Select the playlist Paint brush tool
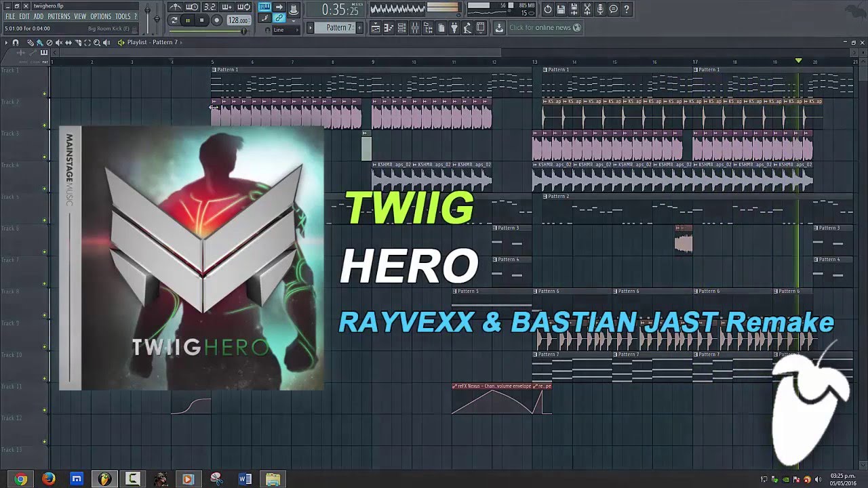 (x=40, y=43)
